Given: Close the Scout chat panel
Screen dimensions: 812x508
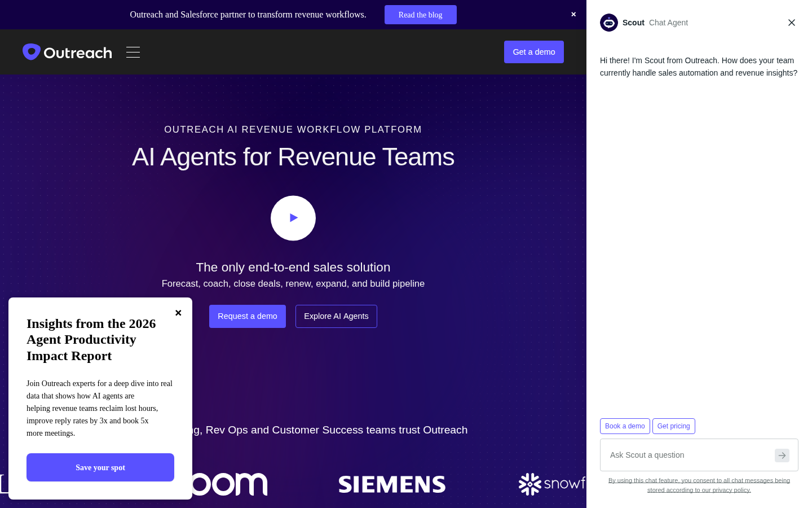Looking at the screenshot, I should click(x=792, y=23).
